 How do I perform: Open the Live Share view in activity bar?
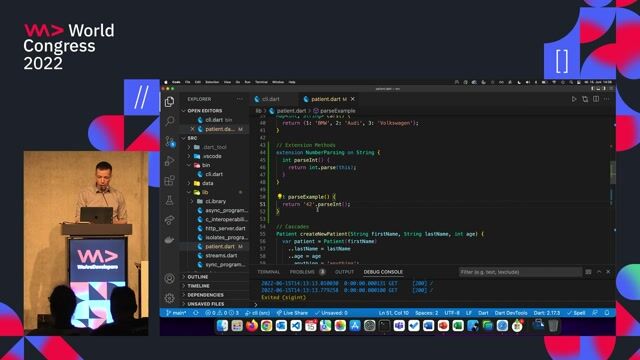pos(169,220)
